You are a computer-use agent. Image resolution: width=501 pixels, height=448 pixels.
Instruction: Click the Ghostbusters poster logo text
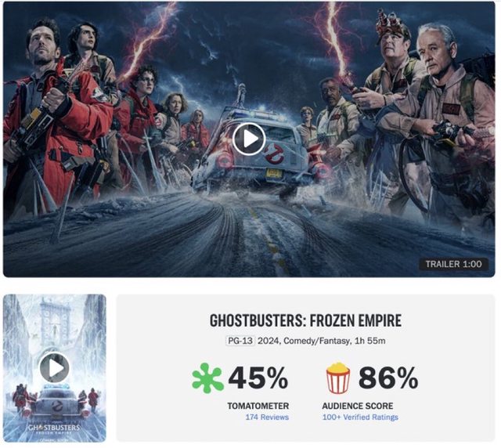click(54, 428)
